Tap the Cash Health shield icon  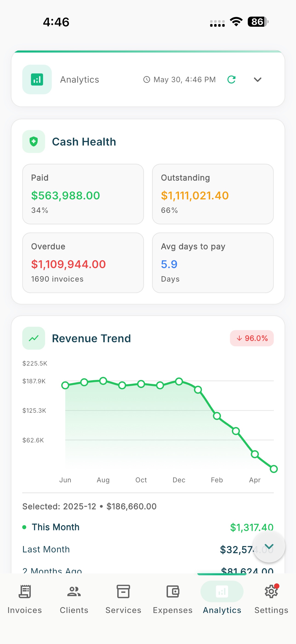(34, 141)
